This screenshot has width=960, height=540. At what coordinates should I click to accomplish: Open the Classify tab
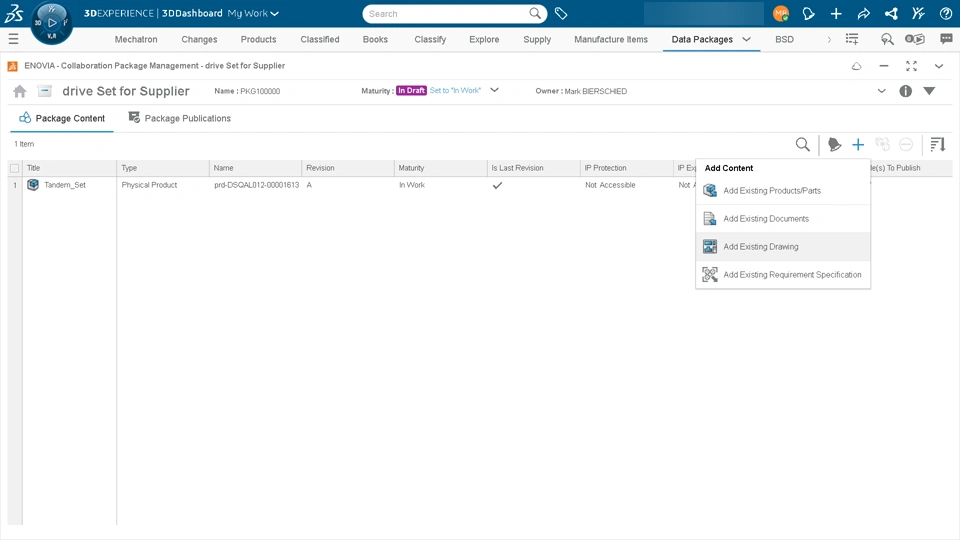430,39
